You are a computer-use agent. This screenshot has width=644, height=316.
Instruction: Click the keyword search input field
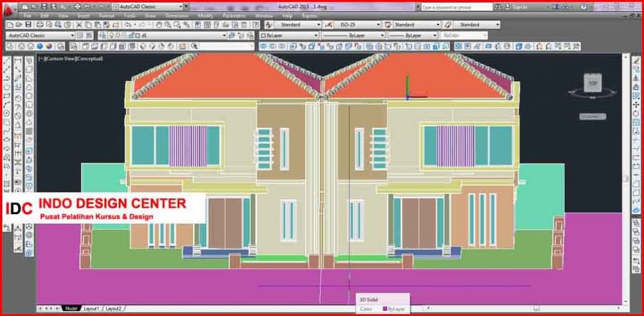click(x=457, y=7)
